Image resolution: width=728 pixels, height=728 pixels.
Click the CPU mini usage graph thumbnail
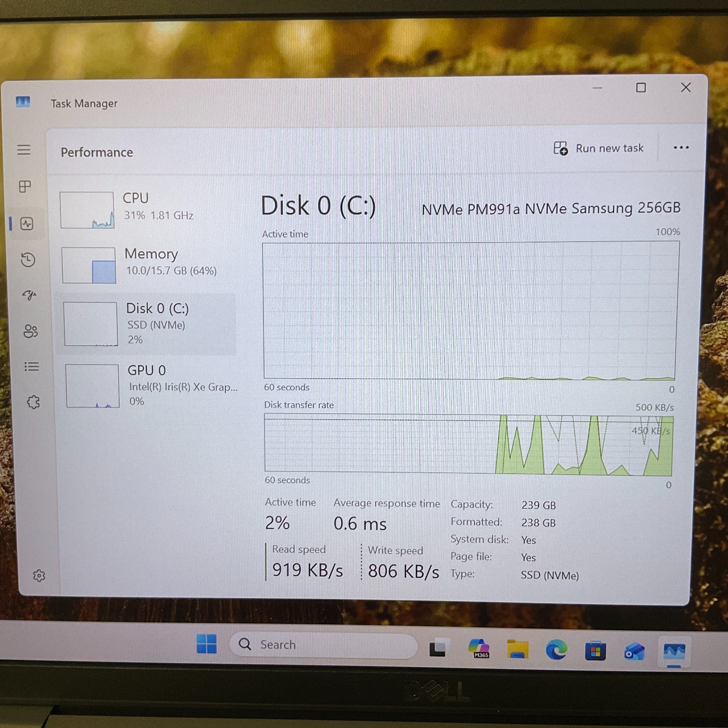[x=87, y=210]
